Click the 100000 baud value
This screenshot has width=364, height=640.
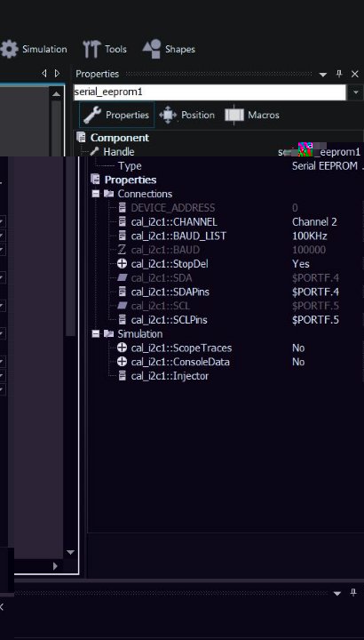pyautogui.click(x=309, y=250)
